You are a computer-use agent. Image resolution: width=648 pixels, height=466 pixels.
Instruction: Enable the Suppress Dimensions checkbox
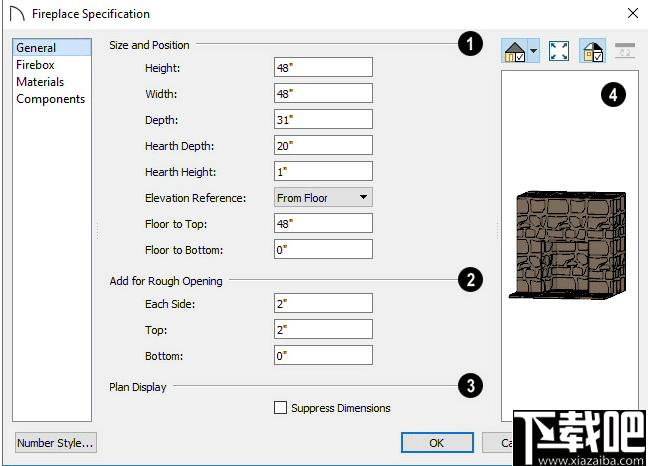pyautogui.click(x=280, y=407)
